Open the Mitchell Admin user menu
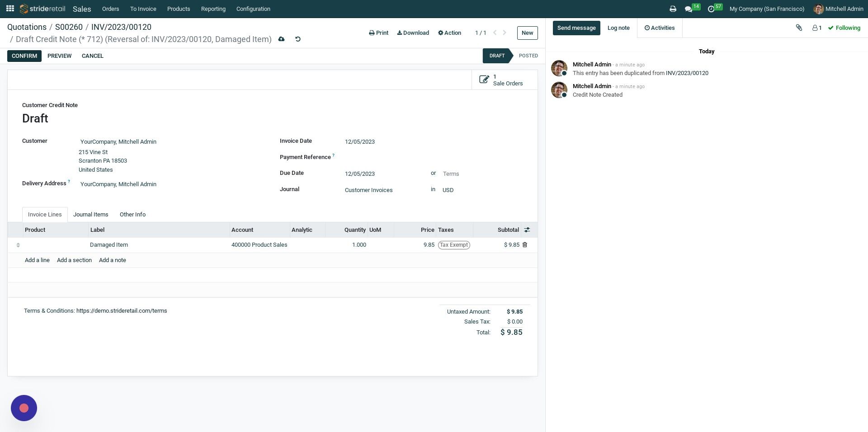Screen dimensions: 868x432 pyautogui.click(x=838, y=9)
